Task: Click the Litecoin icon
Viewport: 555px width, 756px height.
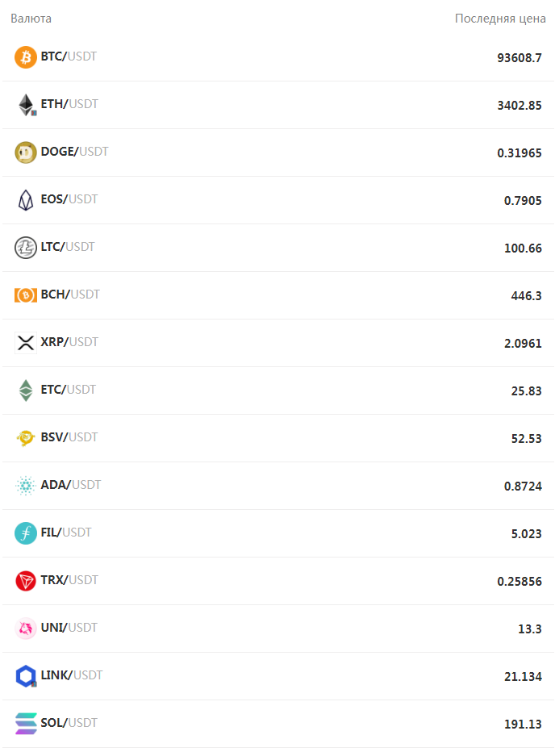Action: (x=26, y=248)
